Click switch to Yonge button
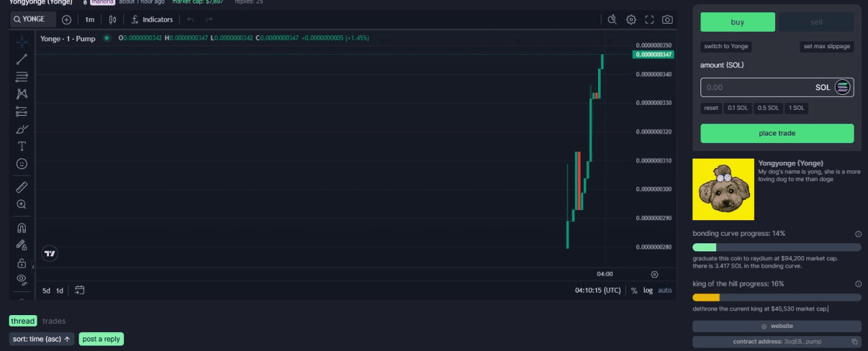Screen dimensions: 868x351 point(726,46)
